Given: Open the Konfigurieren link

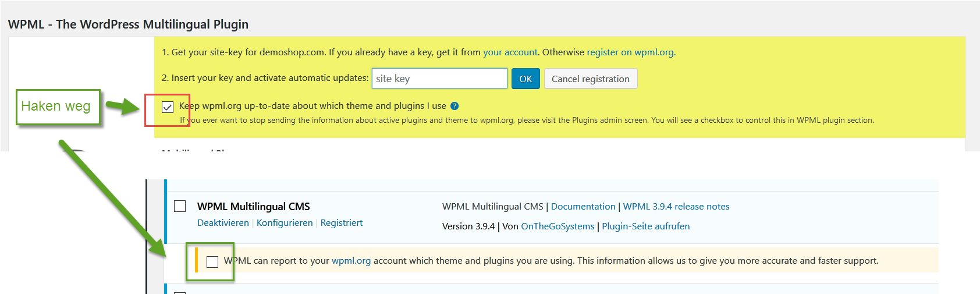Looking at the screenshot, I should coord(285,223).
